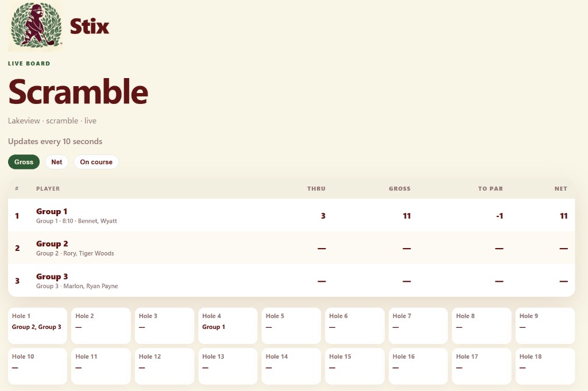
Task: Select the Hole 17 card
Action: pyautogui.click(x=482, y=366)
